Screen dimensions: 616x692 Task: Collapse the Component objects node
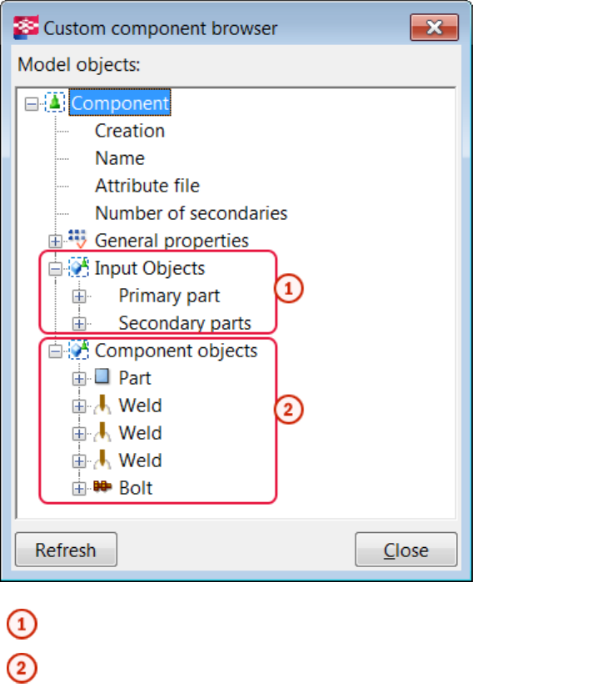click(56, 351)
